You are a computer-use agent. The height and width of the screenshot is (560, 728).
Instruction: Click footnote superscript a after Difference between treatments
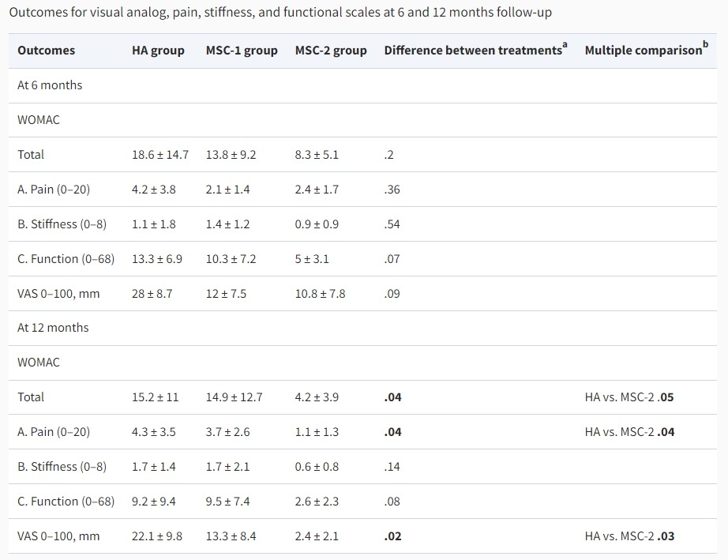565,46
